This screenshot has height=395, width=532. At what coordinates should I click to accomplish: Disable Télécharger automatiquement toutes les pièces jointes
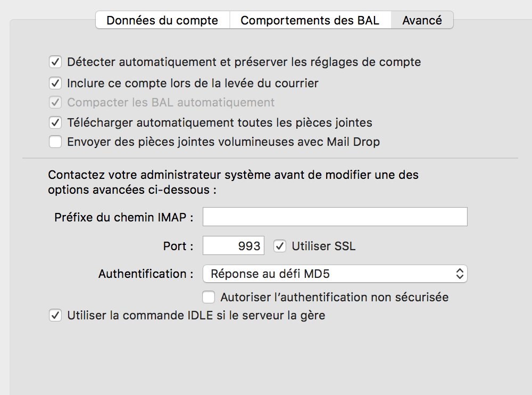point(55,122)
